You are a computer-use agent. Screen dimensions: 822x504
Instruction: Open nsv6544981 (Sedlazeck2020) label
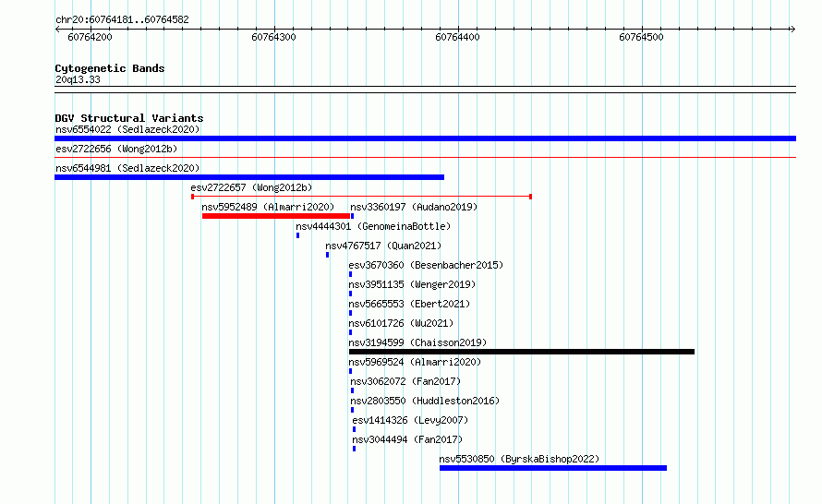point(127,168)
